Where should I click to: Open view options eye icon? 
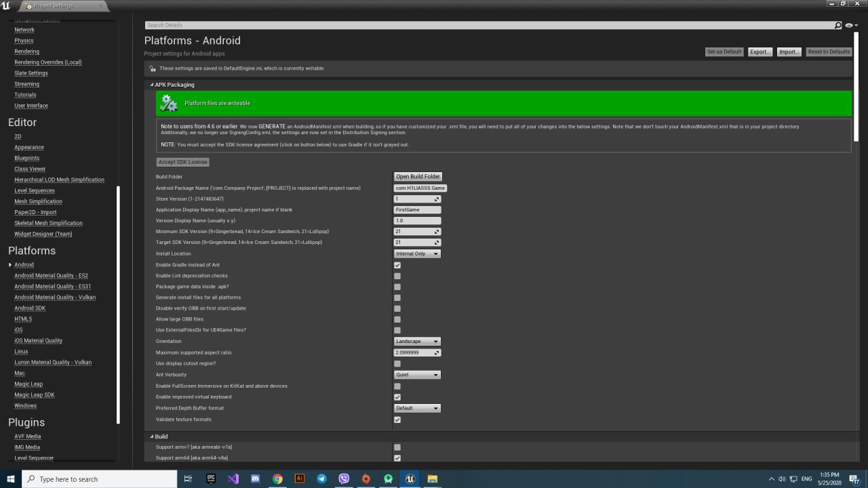pos(850,25)
